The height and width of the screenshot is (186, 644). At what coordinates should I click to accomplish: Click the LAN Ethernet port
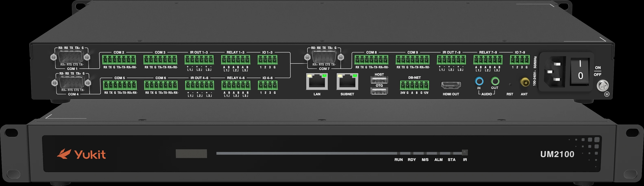point(317,81)
